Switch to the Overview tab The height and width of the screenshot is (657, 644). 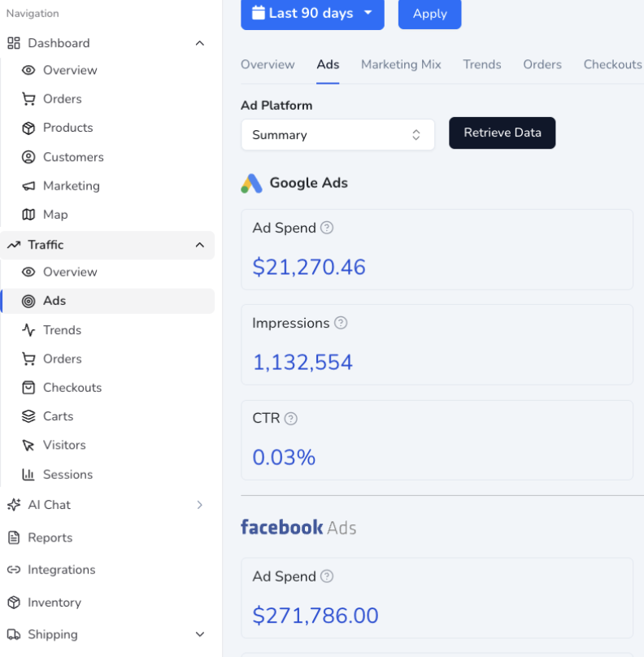coord(268,64)
